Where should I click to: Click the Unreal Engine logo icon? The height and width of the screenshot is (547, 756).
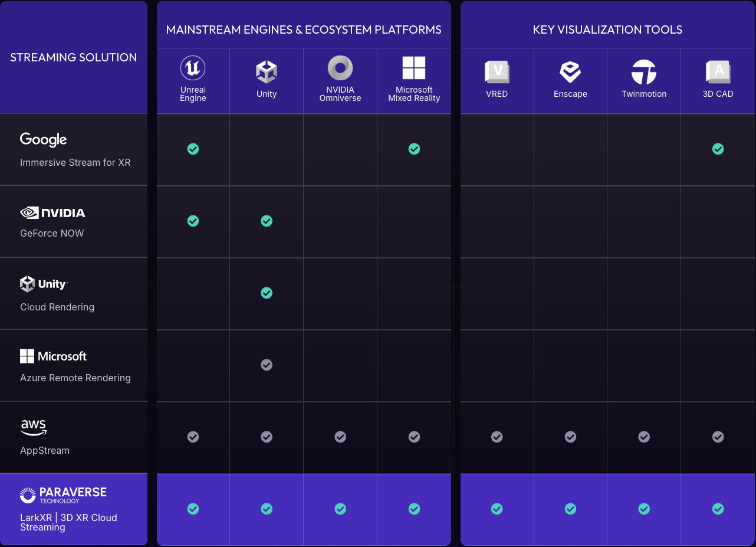tap(193, 68)
